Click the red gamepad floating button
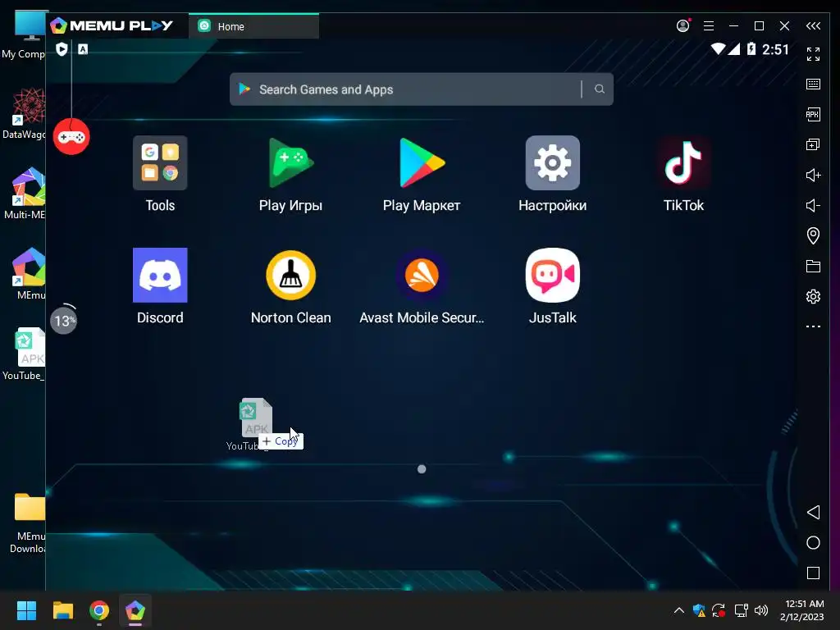The height and width of the screenshot is (630, 840). pos(71,137)
